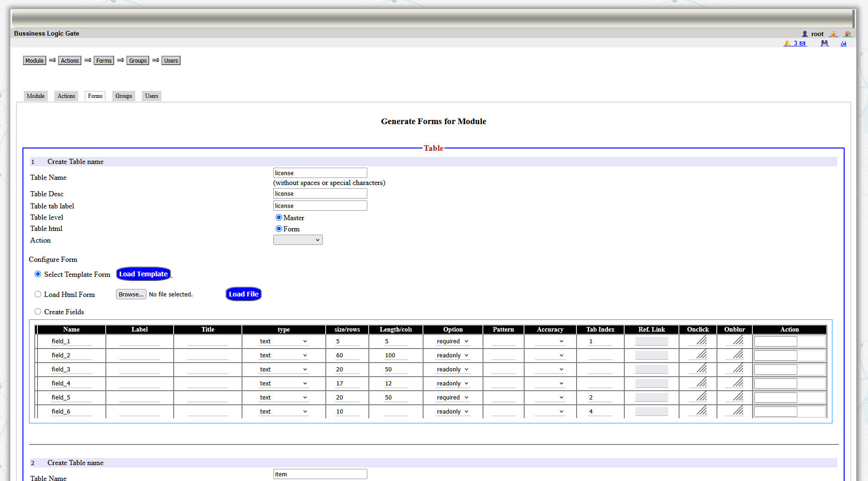Click the printer icon in the header
868x481 pixels.
(x=844, y=44)
